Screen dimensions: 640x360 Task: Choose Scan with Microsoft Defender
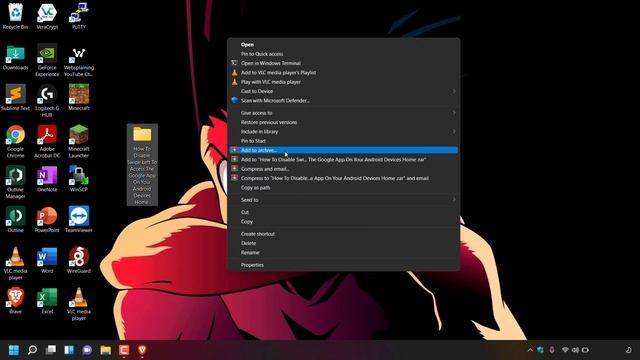pyautogui.click(x=344, y=100)
